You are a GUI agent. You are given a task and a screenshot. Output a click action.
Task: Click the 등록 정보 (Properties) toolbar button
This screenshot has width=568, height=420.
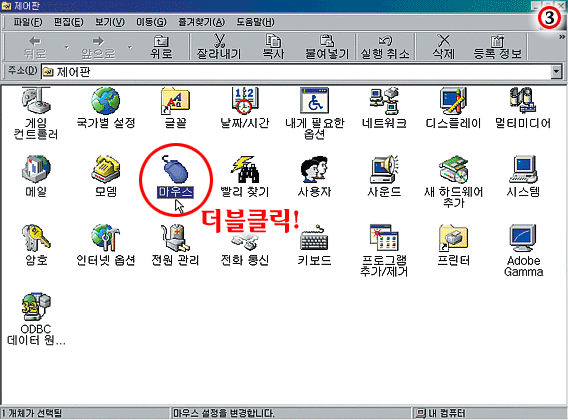[x=498, y=47]
